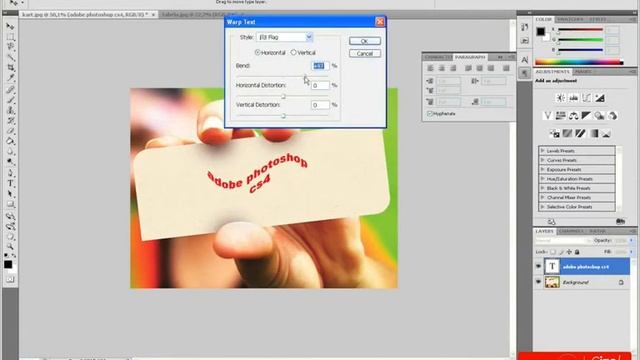Select the Hand tool
Screen dimensions: 640x360
[10, 236]
